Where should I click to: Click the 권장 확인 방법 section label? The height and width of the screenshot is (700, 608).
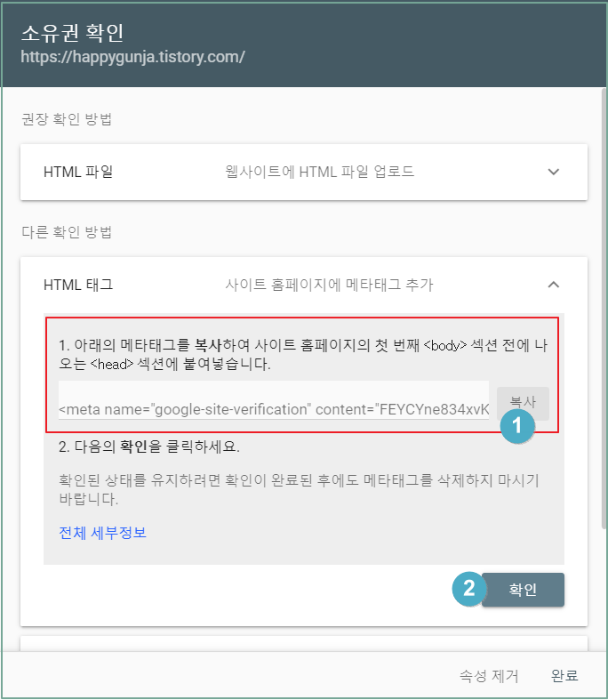pos(67,119)
